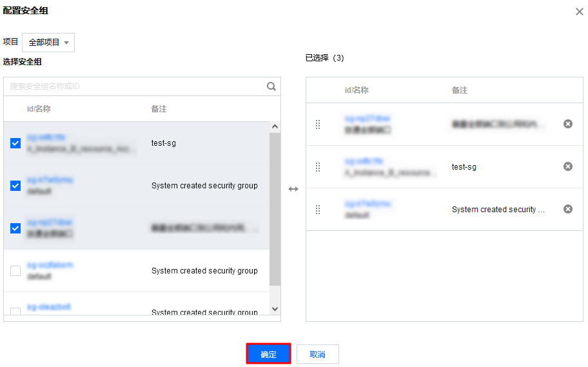The height and width of the screenshot is (367, 588).
Task: Click System created security group remark, fourth row
Action: click(x=204, y=270)
